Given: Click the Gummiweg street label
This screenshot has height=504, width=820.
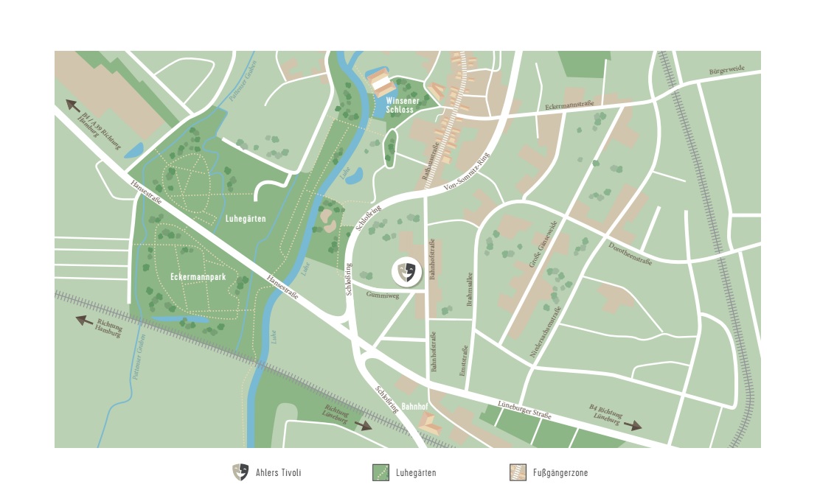Looking at the screenshot, I should [382, 295].
